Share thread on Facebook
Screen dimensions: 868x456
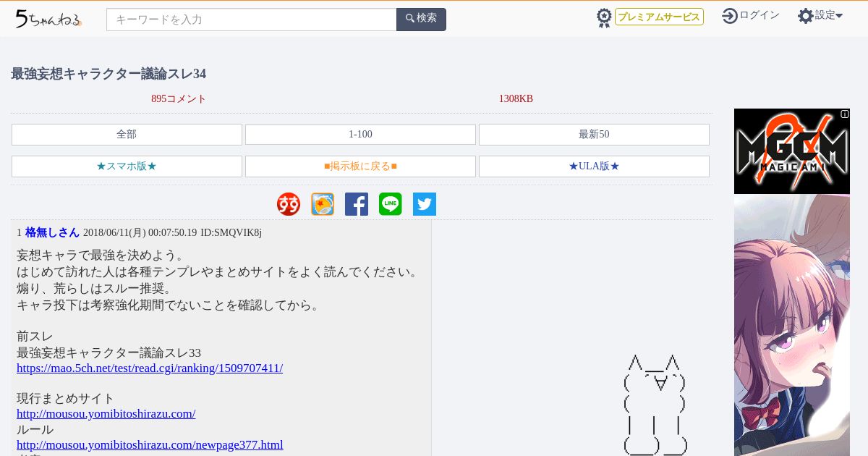click(357, 204)
